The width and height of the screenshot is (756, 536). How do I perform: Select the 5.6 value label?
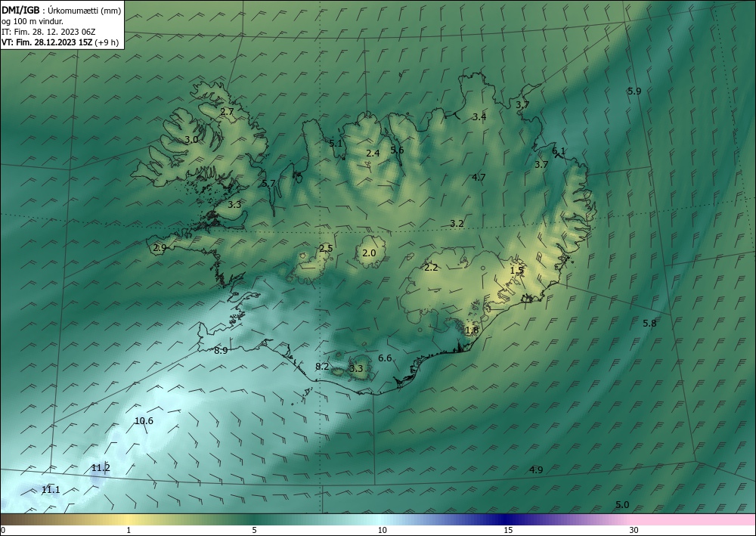(x=398, y=150)
